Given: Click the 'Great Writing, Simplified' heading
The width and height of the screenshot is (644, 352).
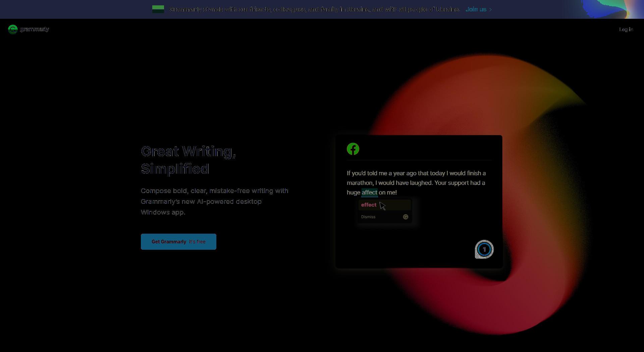Looking at the screenshot, I should [189, 160].
